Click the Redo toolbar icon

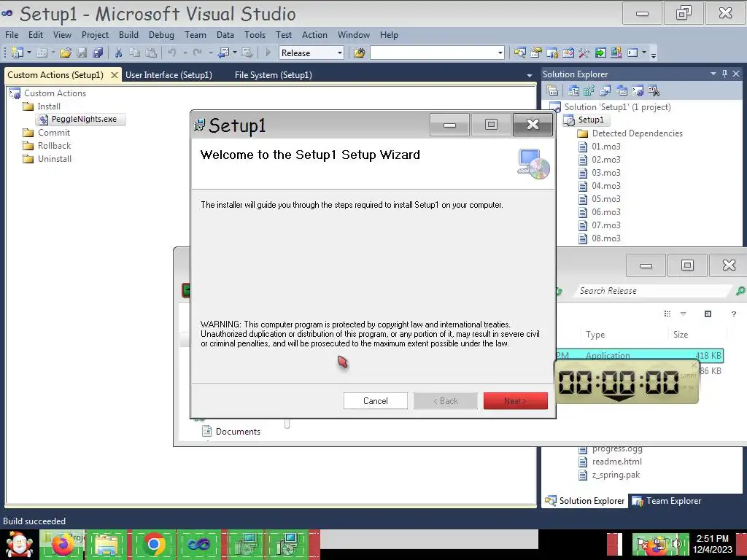[197, 52]
